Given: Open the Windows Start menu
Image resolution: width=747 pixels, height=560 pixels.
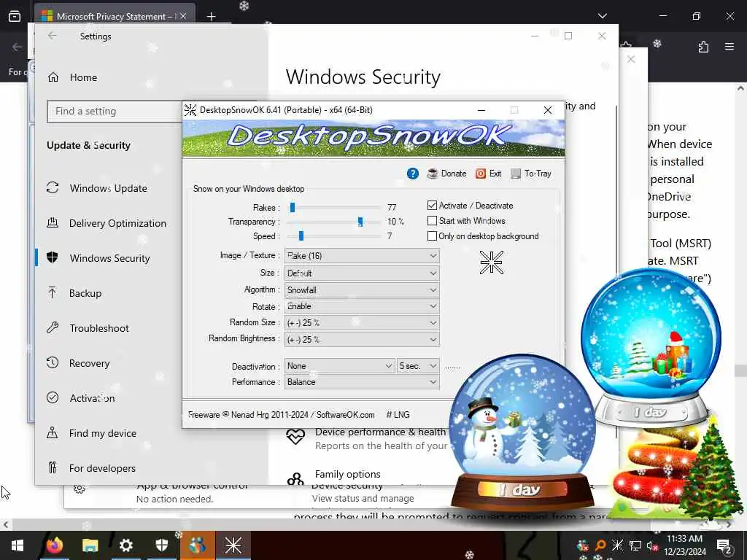Looking at the screenshot, I should coord(18,545).
